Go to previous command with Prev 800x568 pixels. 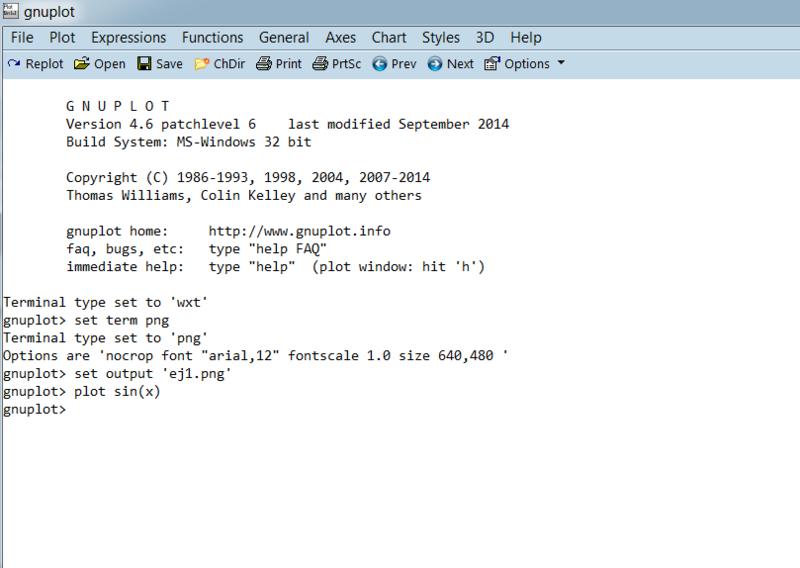coord(379,64)
